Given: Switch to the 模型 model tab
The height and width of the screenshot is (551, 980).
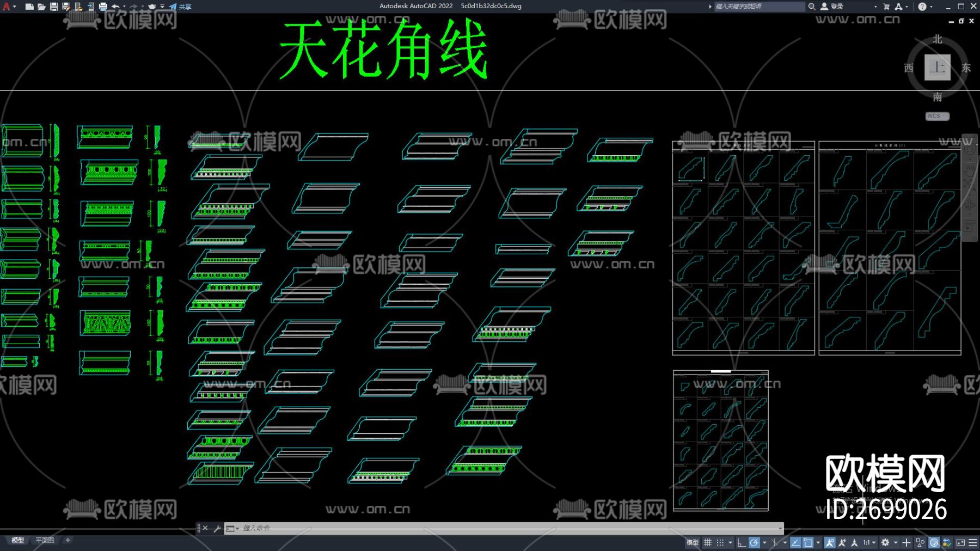Looking at the screenshot, I should coord(18,541).
